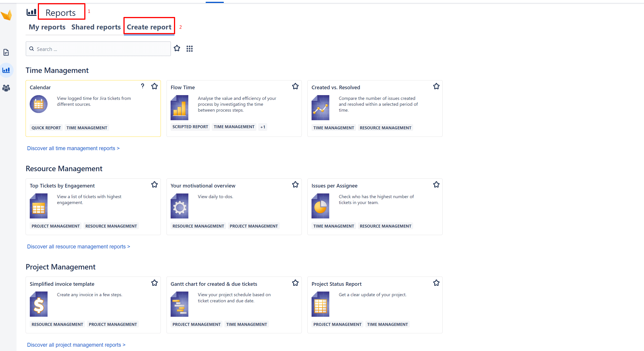Click TIME MANAGEMENT tag on Gantt chart card
Screen dimensions: 644x351
pyautogui.click(x=246, y=324)
